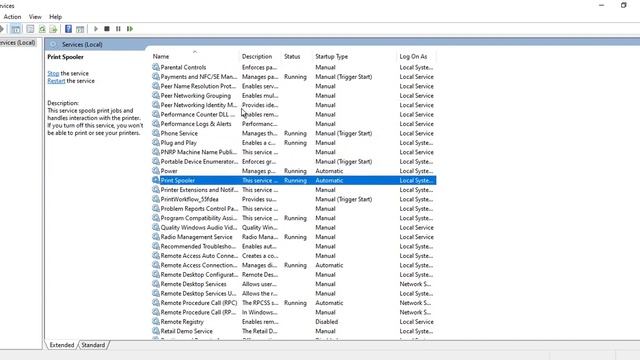This screenshot has height=360, width=640.
Task: Click the Restart Service toolbar icon
Action: [x=130, y=29]
